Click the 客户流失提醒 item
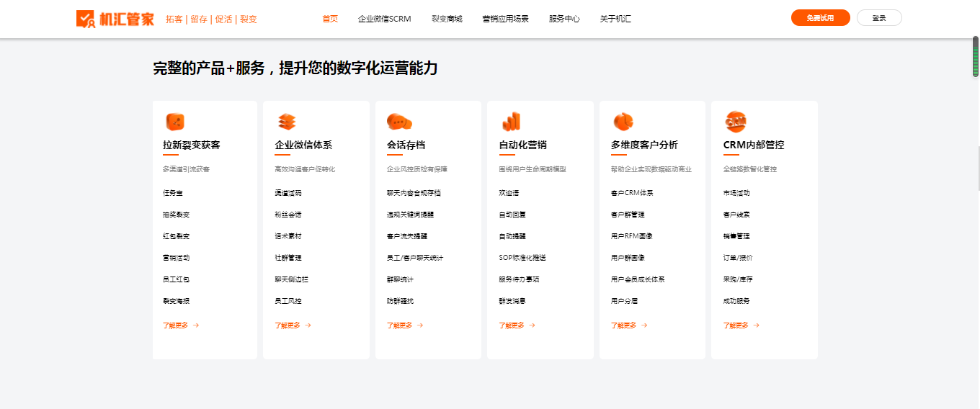The height and width of the screenshot is (409, 980). pyautogui.click(x=407, y=236)
